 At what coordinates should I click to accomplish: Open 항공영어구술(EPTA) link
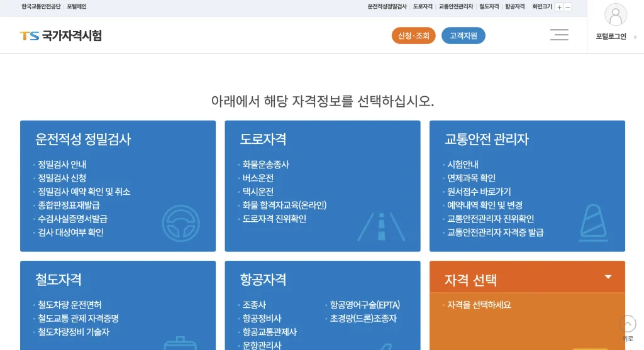point(365,305)
